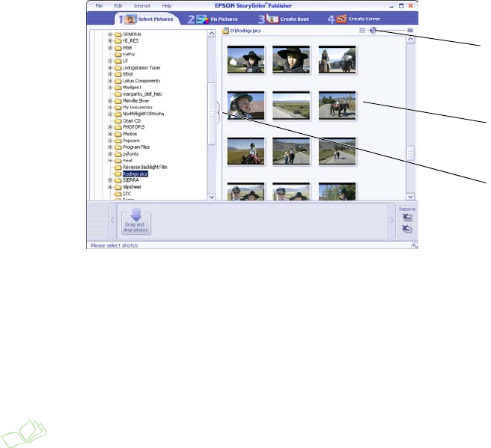Select the Madiga61 folder
The height and width of the screenshot is (448, 491).
point(132,88)
